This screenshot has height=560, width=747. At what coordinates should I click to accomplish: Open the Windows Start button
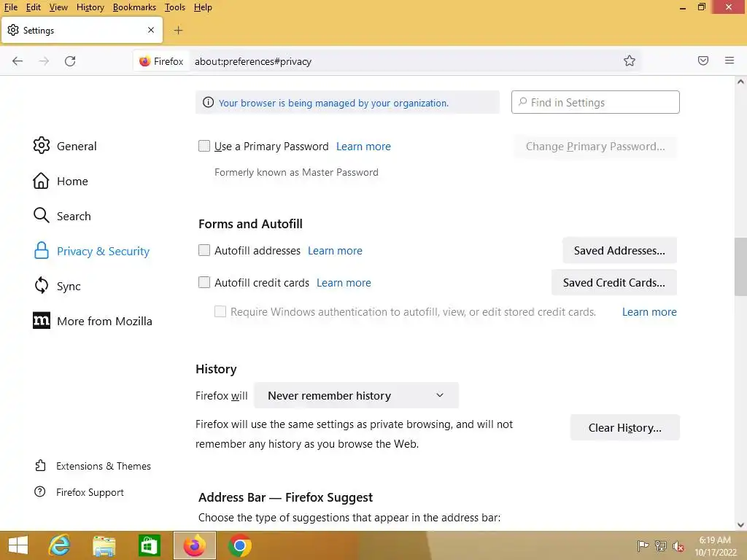(18, 545)
